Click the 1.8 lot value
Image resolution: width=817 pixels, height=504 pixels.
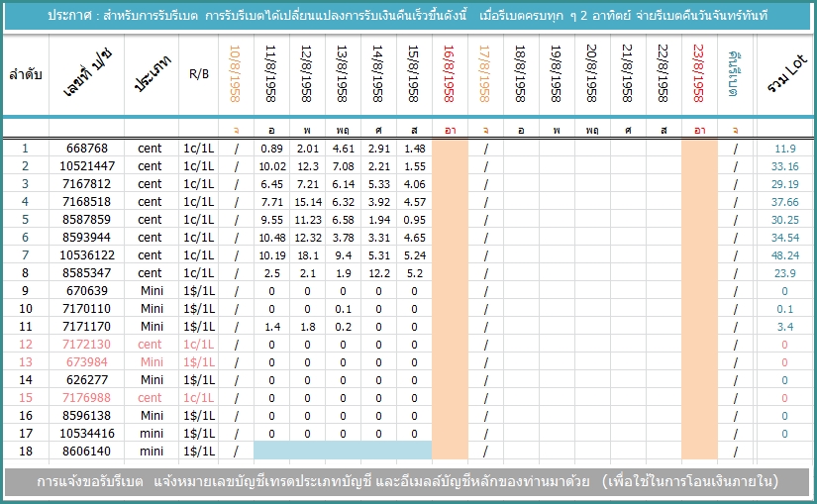pyautogui.click(x=308, y=327)
